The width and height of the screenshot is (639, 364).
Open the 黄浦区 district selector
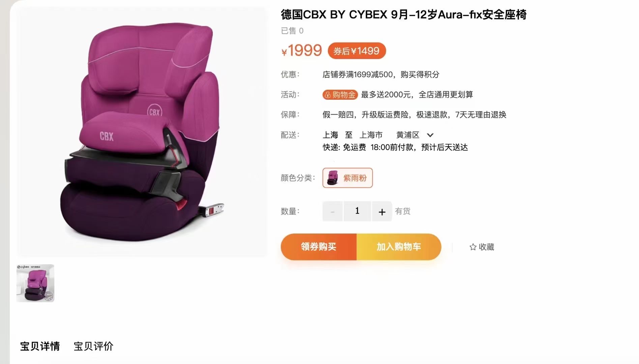pyautogui.click(x=408, y=135)
